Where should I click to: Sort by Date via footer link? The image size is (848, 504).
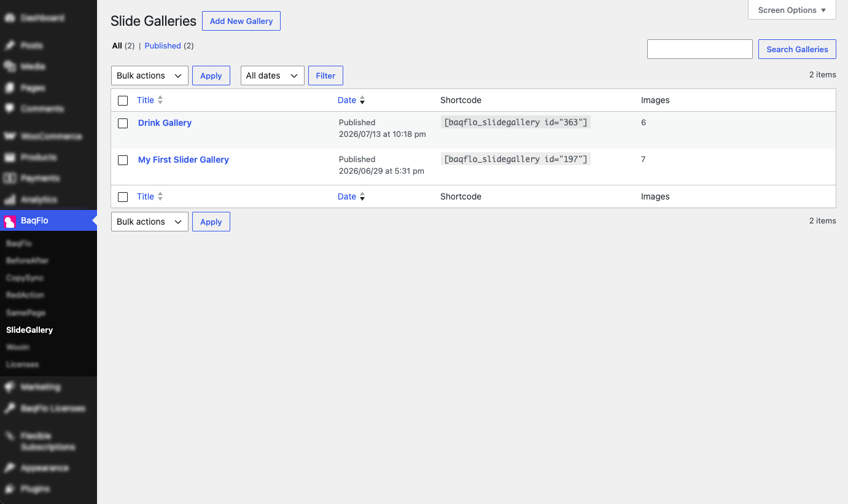pos(347,196)
